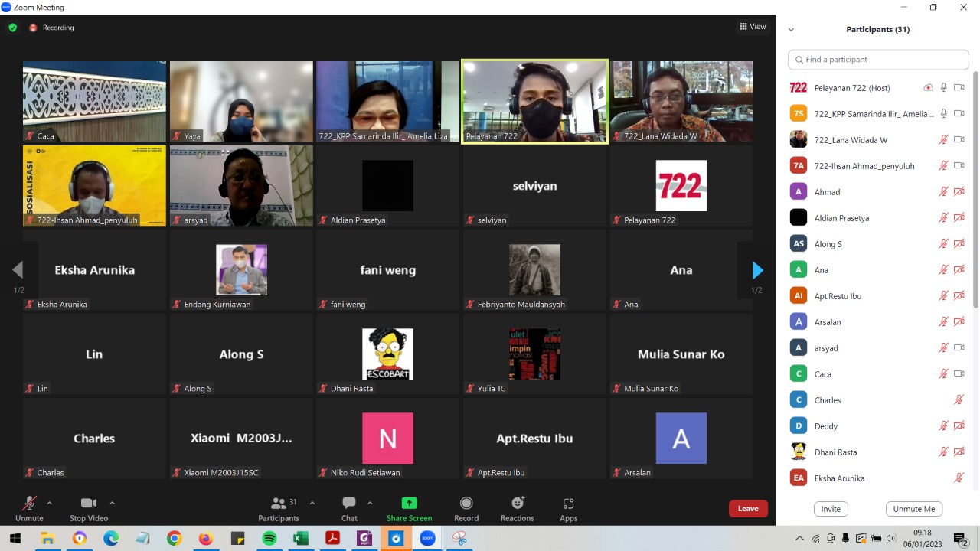Expand audio options arrow beside Unmute

point(50,503)
